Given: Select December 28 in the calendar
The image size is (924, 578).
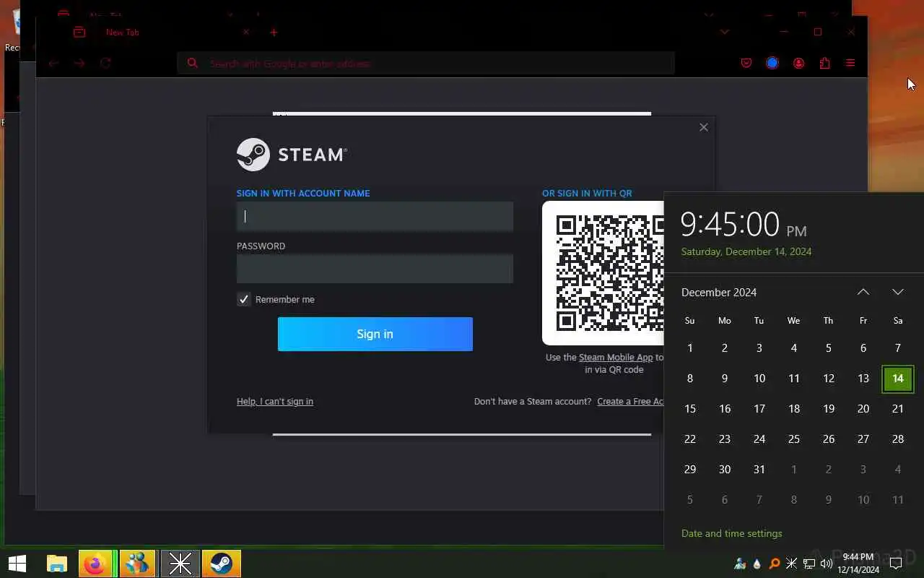Looking at the screenshot, I should 898,439.
